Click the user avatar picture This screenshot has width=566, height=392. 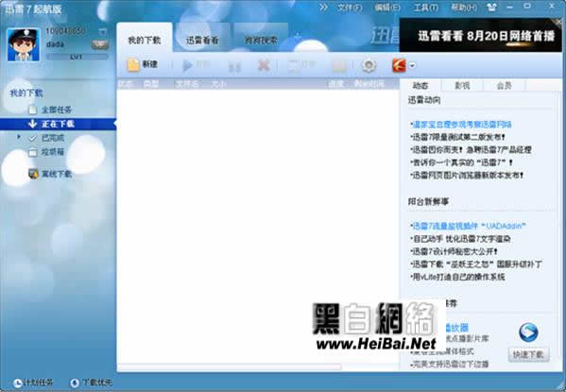[23, 44]
